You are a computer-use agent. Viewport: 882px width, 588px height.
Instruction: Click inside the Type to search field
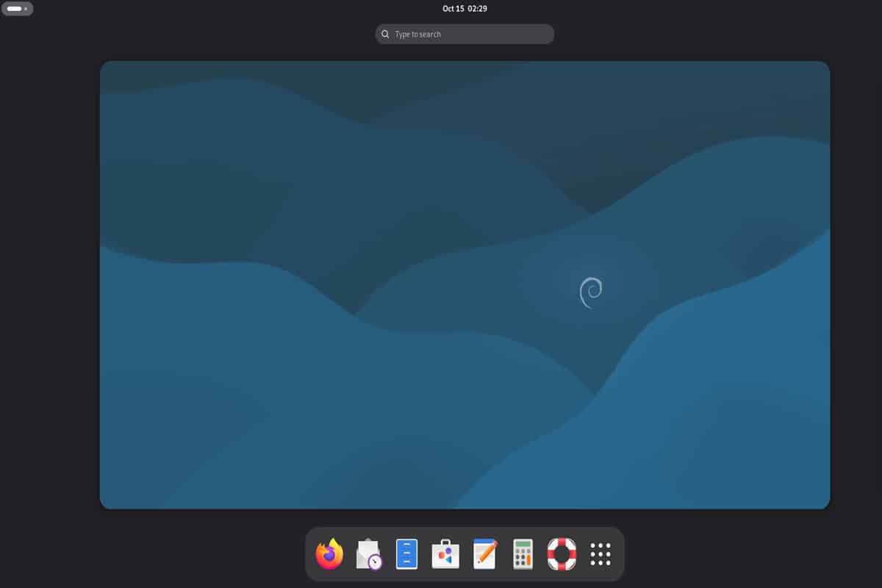[465, 34]
